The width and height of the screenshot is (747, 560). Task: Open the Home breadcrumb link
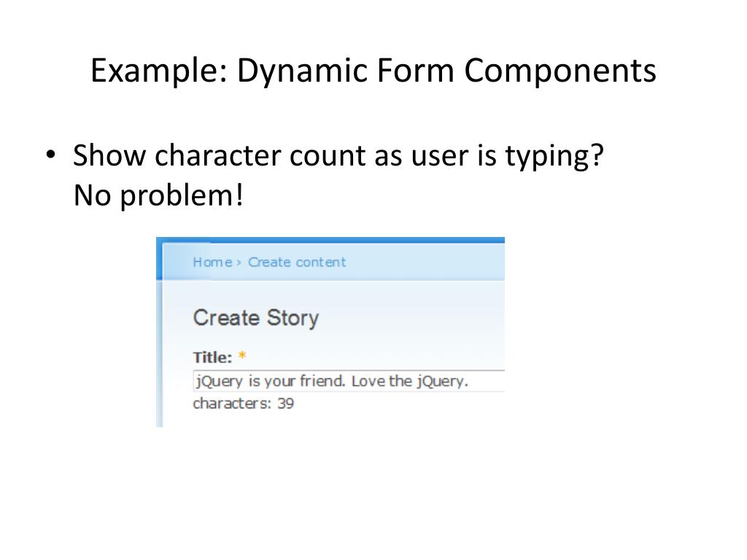click(x=212, y=262)
